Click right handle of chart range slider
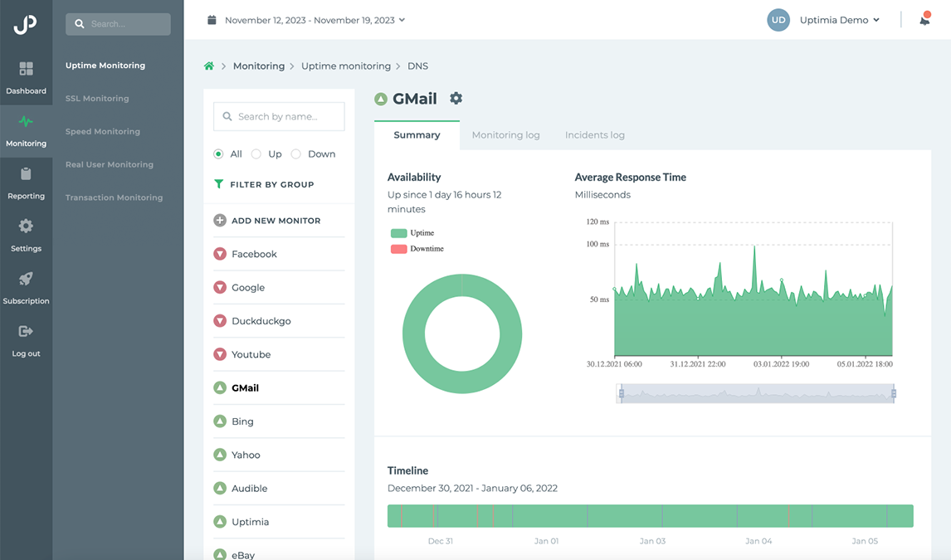 (x=894, y=393)
